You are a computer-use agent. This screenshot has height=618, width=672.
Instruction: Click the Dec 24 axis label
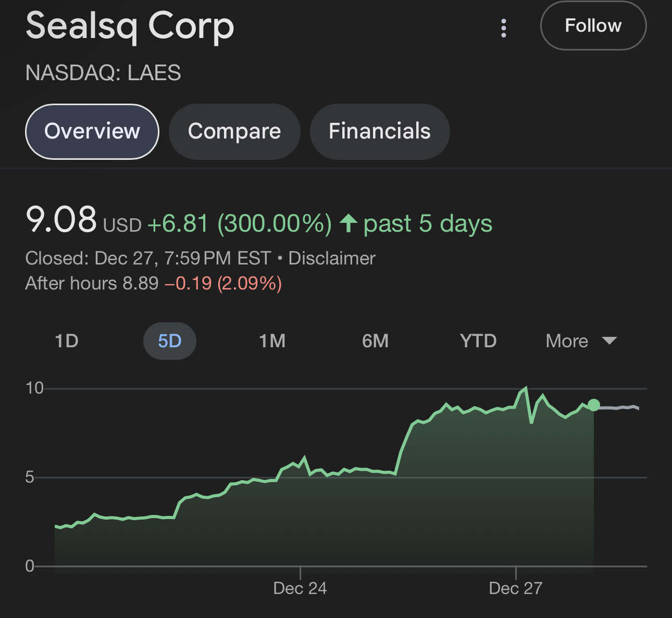pyautogui.click(x=300, y=588)
